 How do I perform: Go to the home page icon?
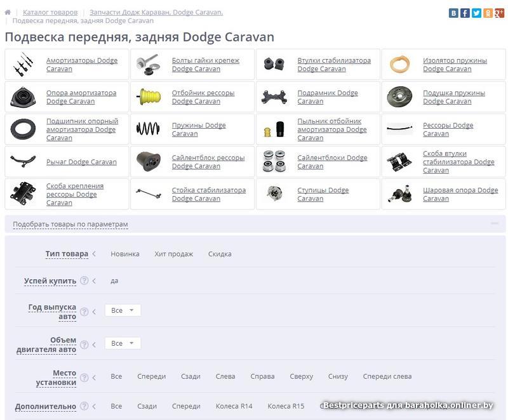click(8, 12)
